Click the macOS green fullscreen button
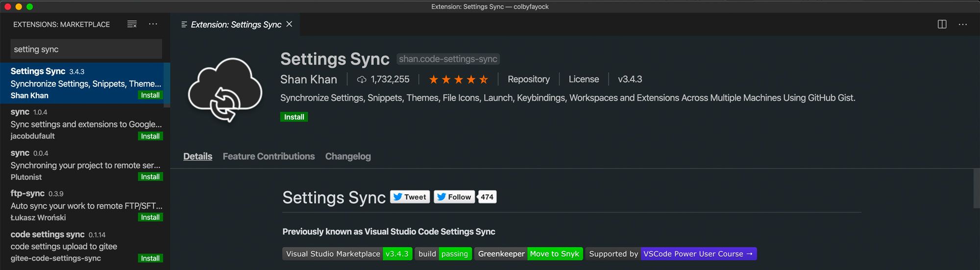The height and width of the screenshot is (270, 980). tap(29, 6)
